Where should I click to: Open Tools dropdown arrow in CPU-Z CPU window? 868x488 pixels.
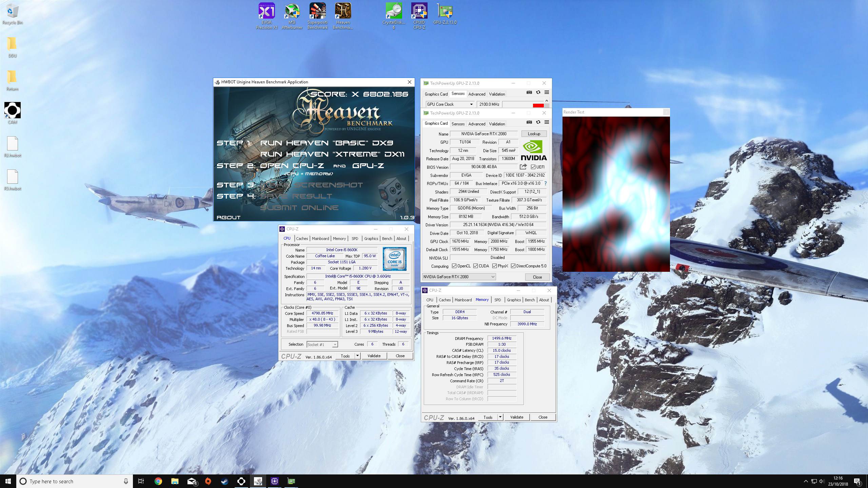tap(357, 356)
